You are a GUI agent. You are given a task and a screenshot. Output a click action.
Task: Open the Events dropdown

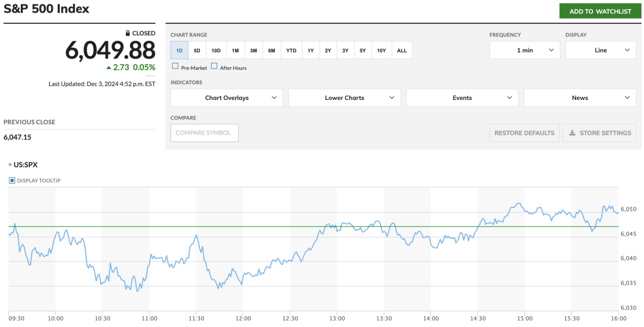462,97
